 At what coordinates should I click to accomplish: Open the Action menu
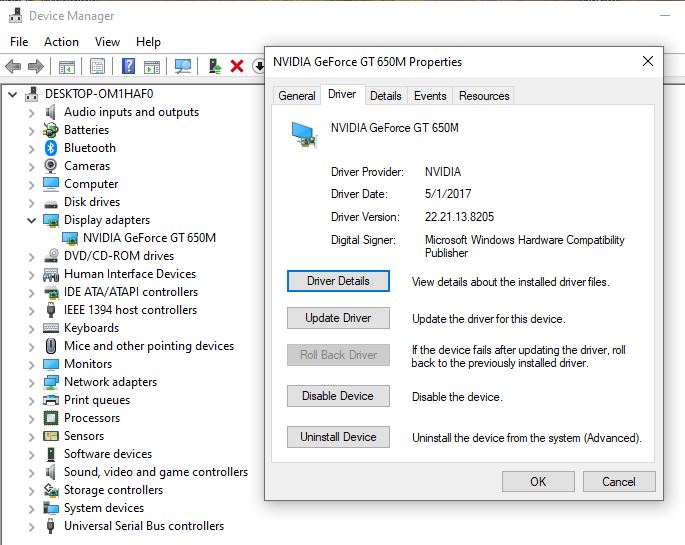[61, 42]
